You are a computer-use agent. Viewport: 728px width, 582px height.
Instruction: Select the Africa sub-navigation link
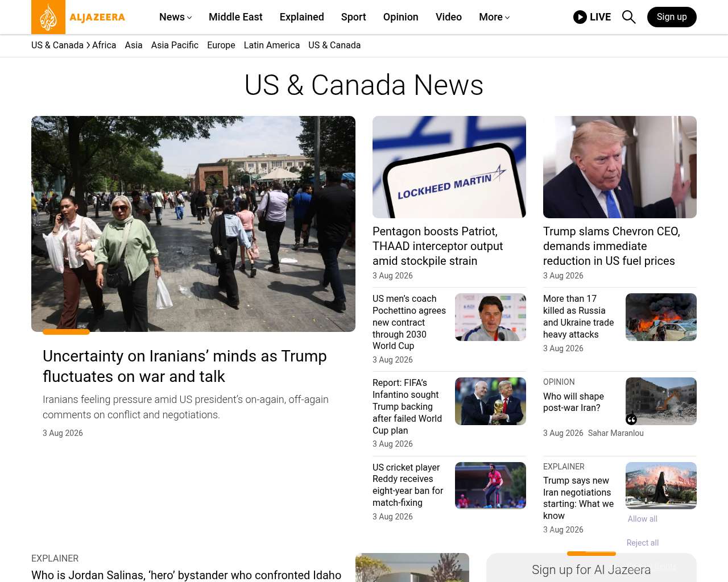click(104, 45)
